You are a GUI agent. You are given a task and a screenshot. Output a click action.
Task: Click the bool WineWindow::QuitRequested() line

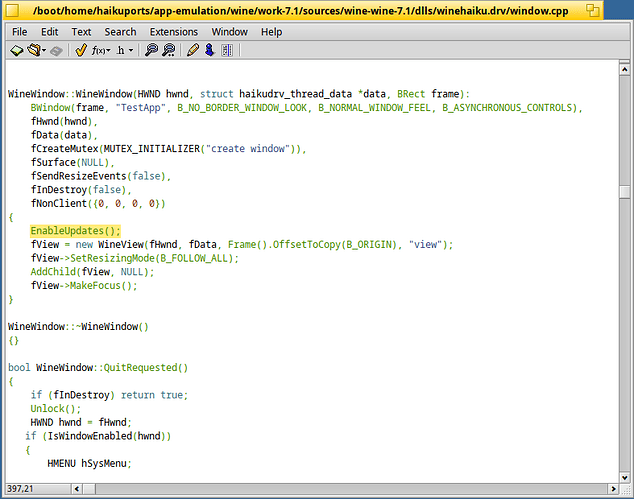(x=98, y=368)
